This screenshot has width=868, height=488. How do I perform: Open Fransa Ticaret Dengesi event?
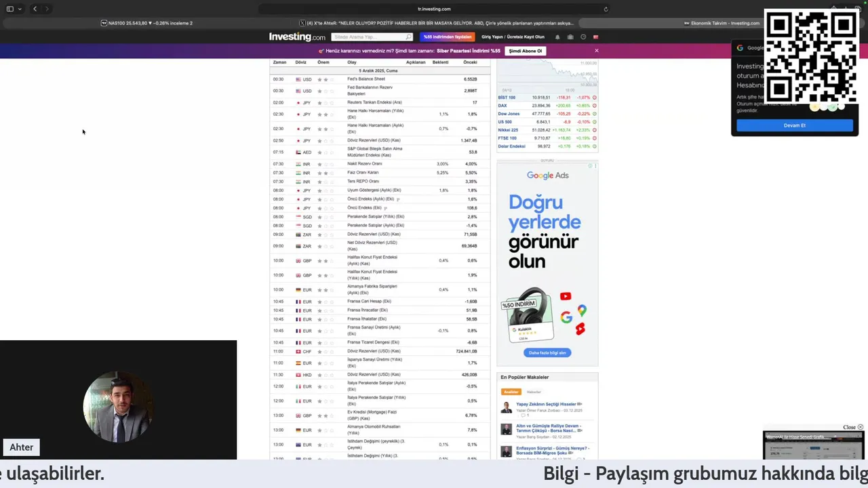[373, 342]
